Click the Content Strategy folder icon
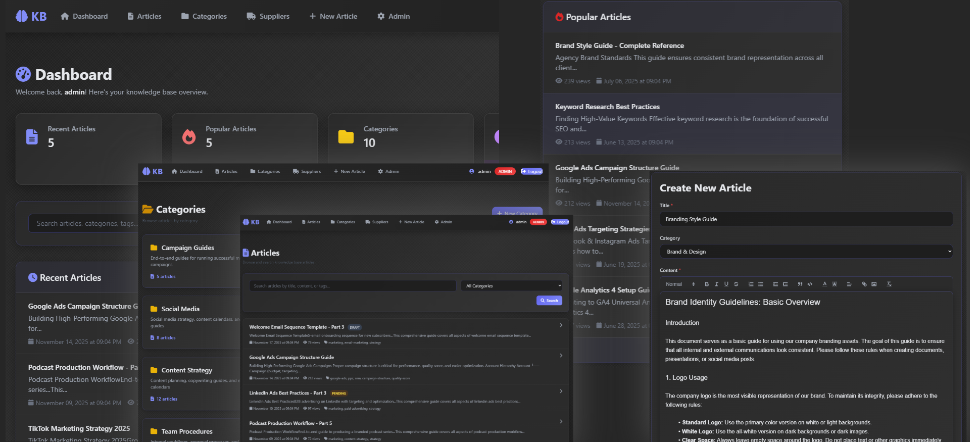980x442 pixels. (x=154, y=370)
